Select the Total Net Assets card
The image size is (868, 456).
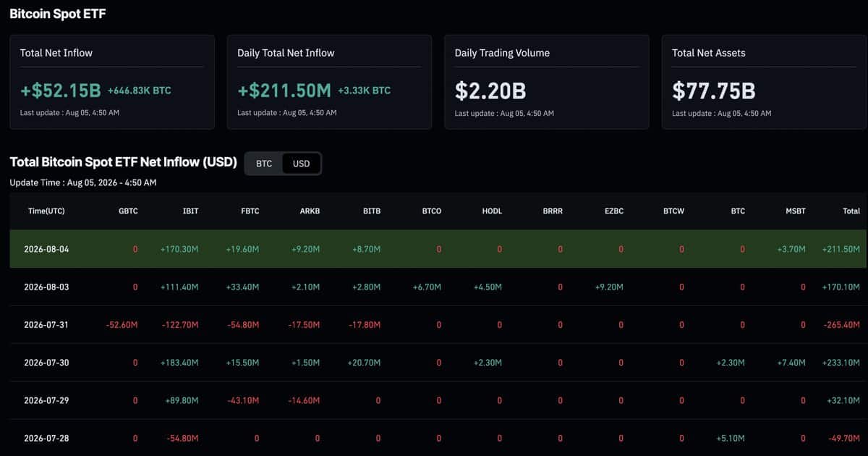pyautogui.click(x=764, y=82)
